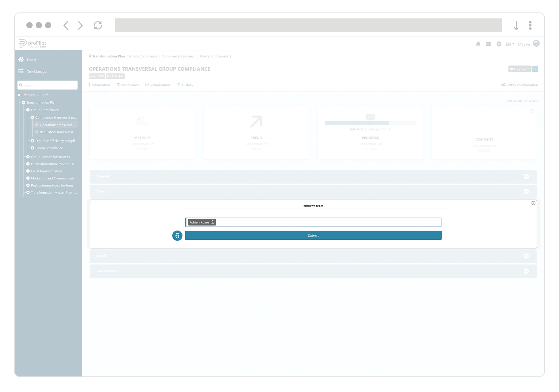The height and width of the screenshot is (392, 559).
Task: Open Entity configuration settings
Action: coord(519,85)
